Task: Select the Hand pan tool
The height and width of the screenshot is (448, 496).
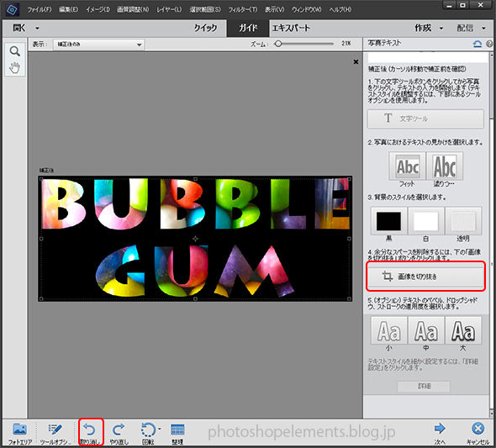Action: tap(14, 67)
